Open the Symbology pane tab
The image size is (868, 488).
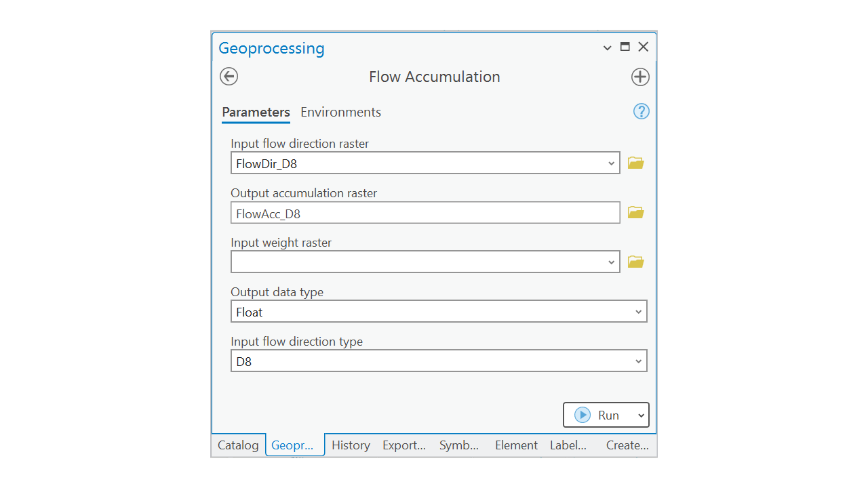[458, 445]
